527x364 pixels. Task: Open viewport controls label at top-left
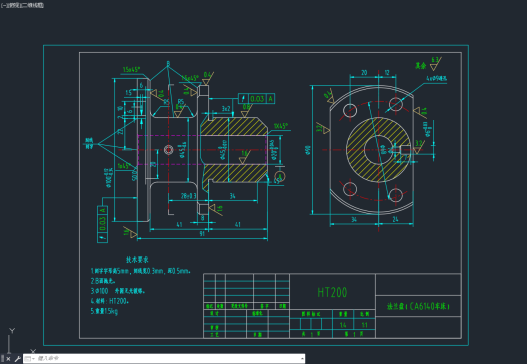(22, 5)
